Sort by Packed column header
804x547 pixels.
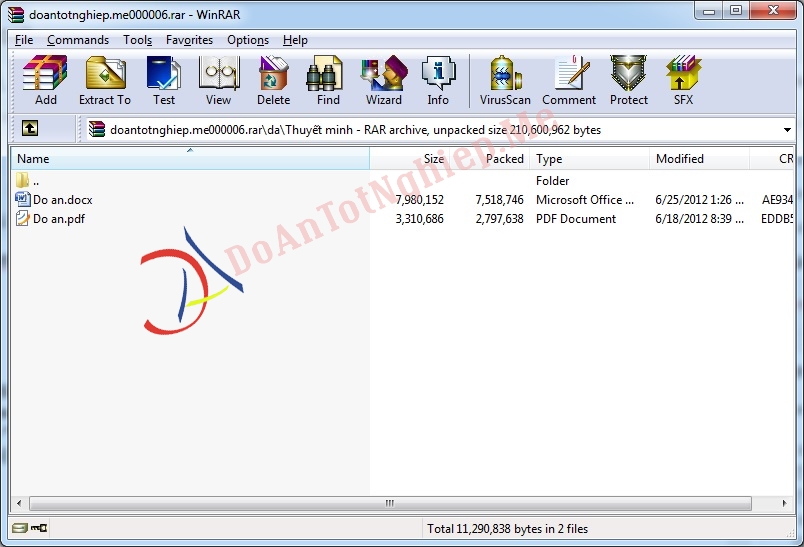pyautogui.click(x=489, y=159)
